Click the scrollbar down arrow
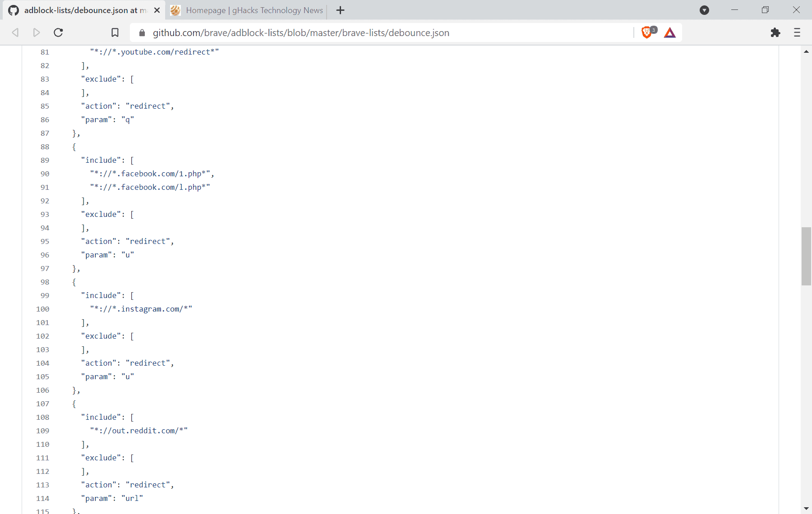The image size is (812, 514). (806, 509)
